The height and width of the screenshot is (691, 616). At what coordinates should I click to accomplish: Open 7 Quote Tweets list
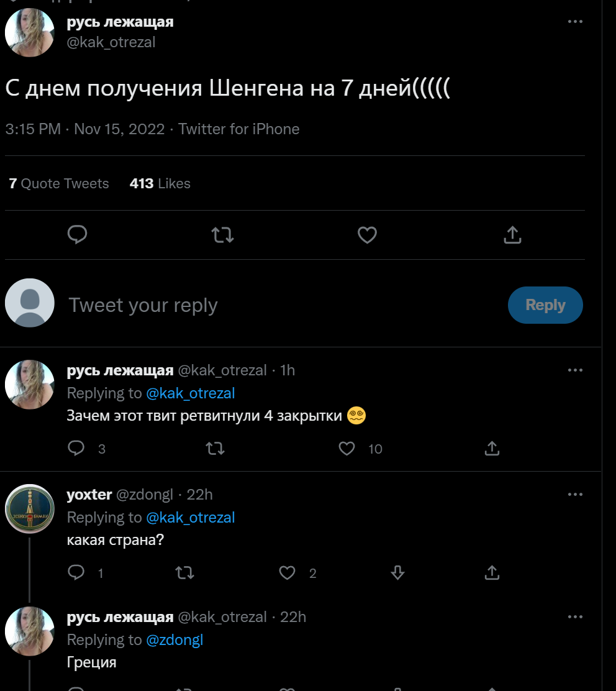click(59, 183)
